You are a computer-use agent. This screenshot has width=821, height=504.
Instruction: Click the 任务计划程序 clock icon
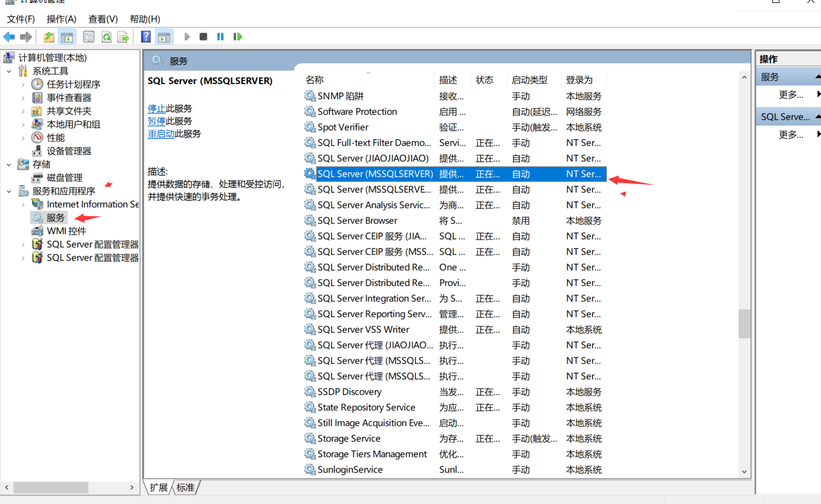37,84
